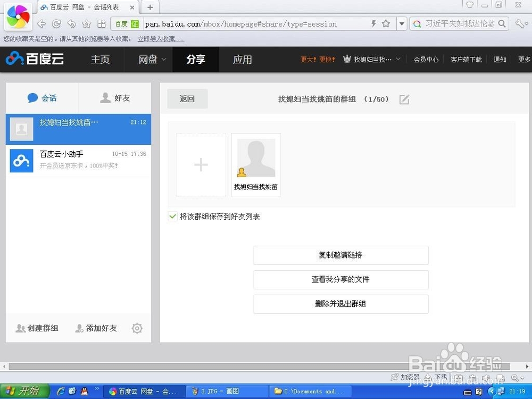532x399 pixels.
Task: Open the 应用 menu in the navigation bar
Action: [x=243, y=59]
